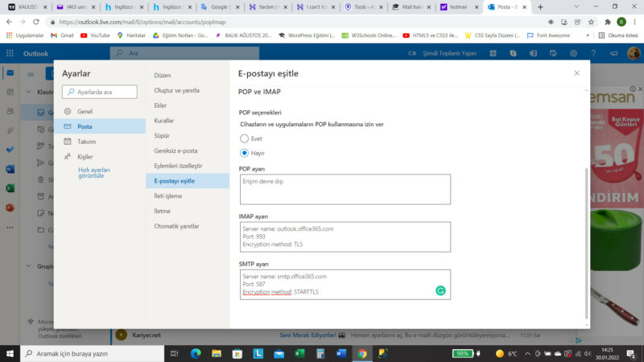The image size is (644, 362).
Task: Close the settings dialog with X
Action: 576,73
